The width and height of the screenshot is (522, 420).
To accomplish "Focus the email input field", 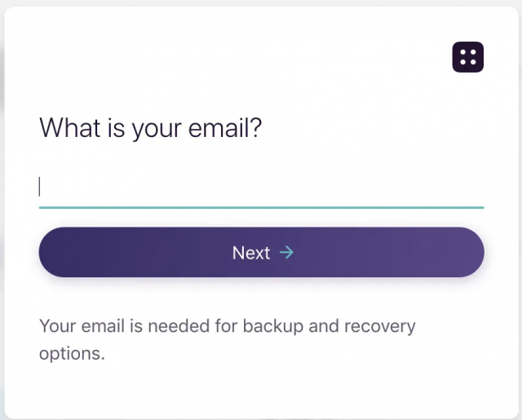I will [x=261, y=188].
